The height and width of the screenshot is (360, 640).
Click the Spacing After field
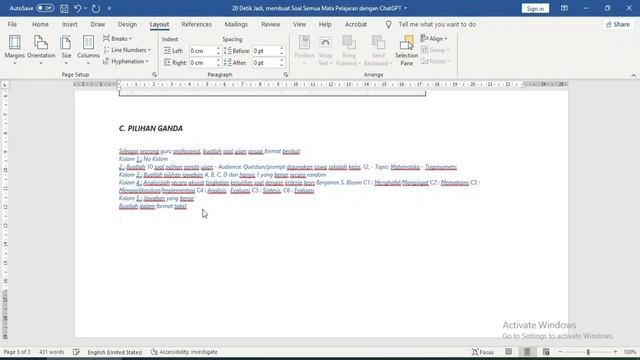click(265, 63)
